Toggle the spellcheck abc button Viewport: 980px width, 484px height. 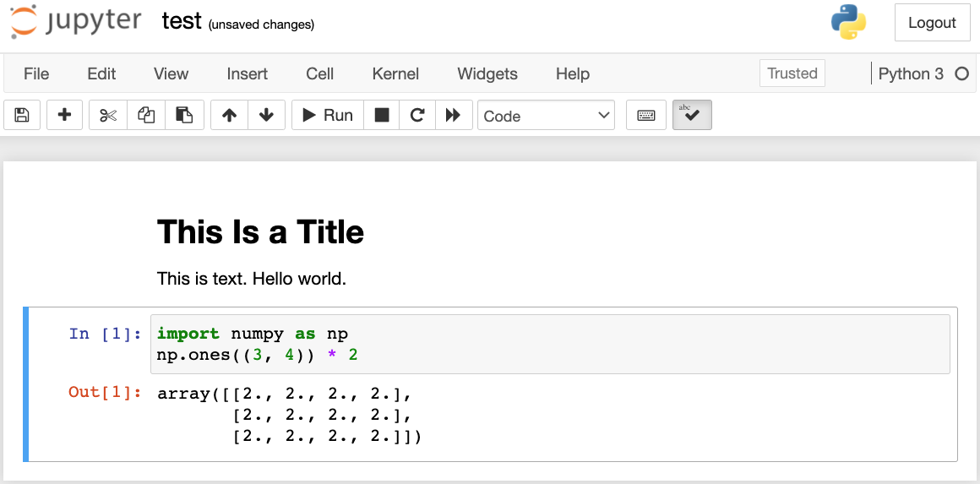point(692,116)
